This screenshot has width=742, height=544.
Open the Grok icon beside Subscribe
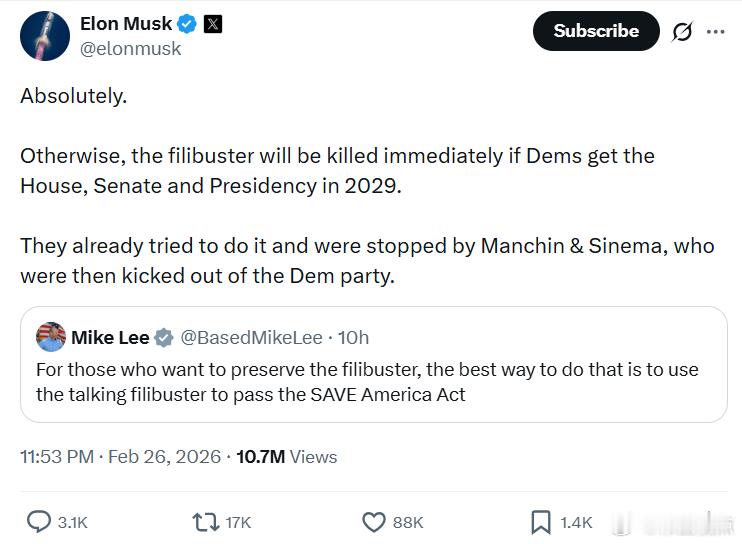[682, 32]
